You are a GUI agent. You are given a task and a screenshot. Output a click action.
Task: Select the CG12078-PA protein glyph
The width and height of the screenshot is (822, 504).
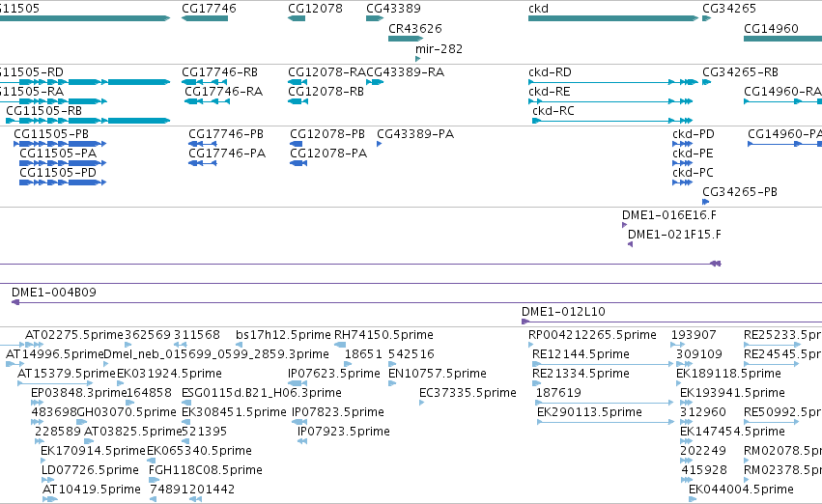pos(298,163)
